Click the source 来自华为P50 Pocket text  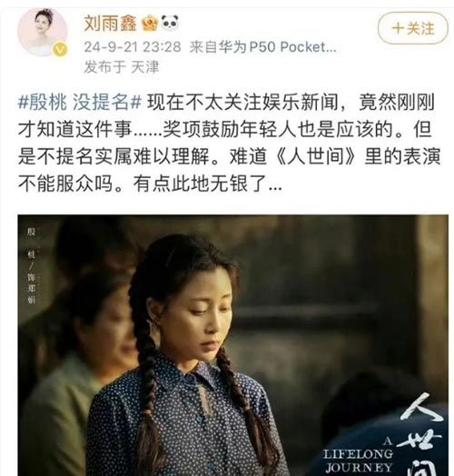click(262, 47)
